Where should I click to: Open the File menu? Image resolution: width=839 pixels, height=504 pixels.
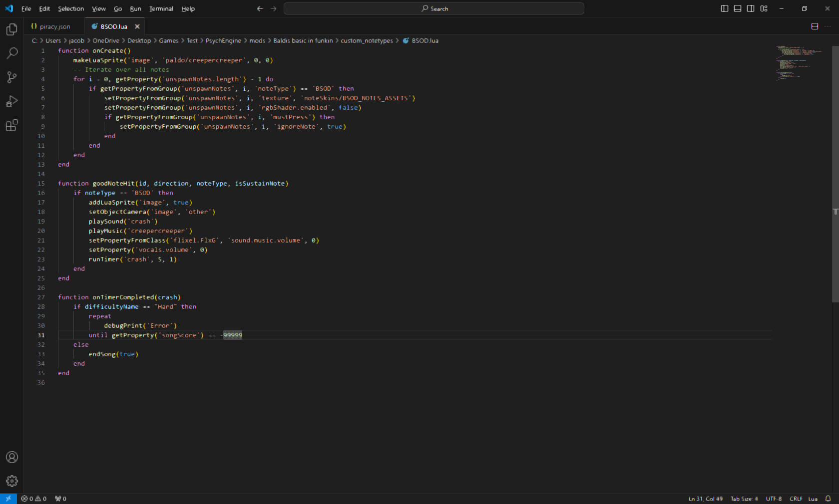[x=26, y=8]
